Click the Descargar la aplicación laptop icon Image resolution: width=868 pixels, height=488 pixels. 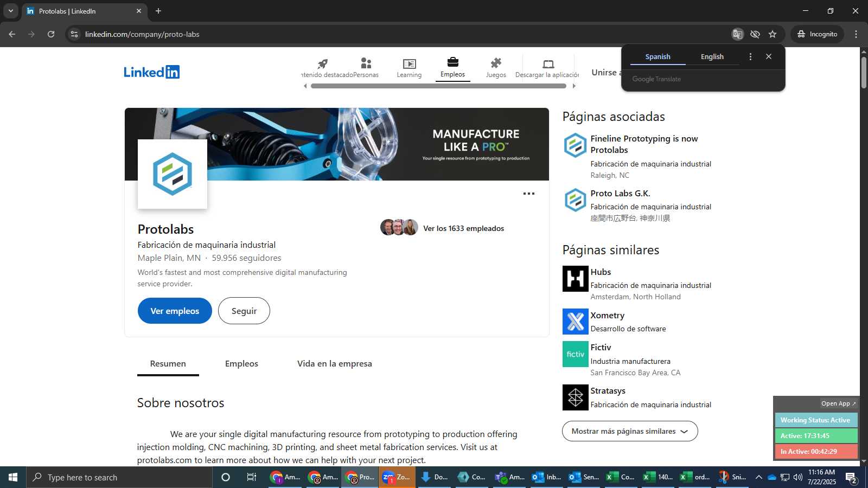click(548, 64)
